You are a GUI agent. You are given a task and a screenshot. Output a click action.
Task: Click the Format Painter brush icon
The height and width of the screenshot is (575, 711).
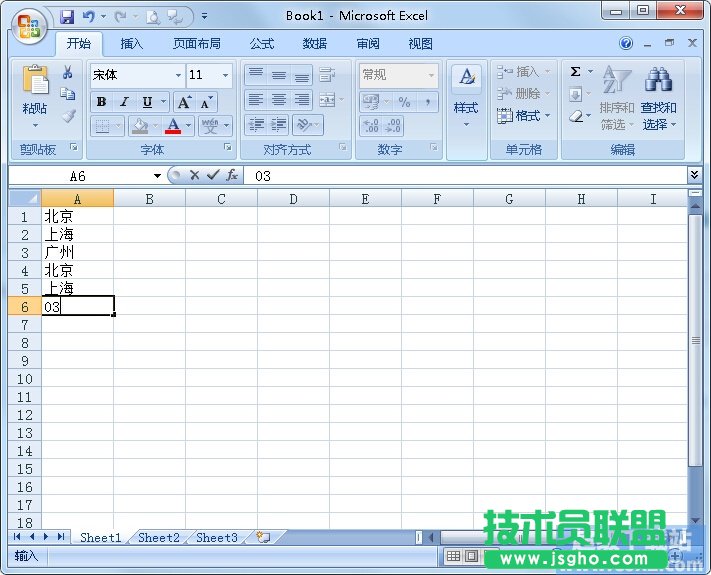click(x=68, y=116)
